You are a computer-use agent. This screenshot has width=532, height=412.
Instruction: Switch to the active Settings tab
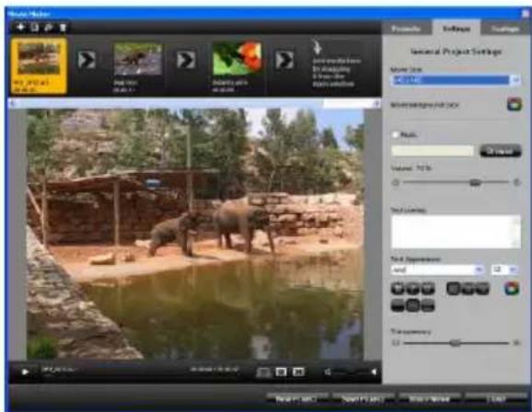[x=457, y=29]
